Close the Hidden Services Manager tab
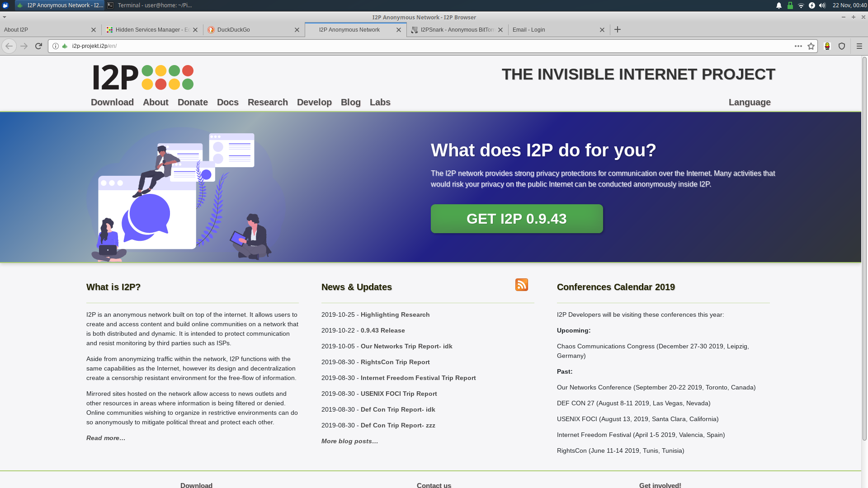Viewport: 868px width, 488px height. point(195,30)
